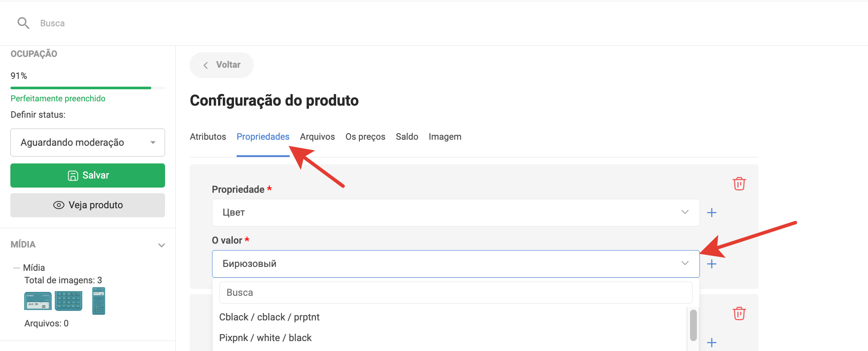Screen dimensions: 868x351
Task: Click trash icon of second property block
Action: click(739, 313)
